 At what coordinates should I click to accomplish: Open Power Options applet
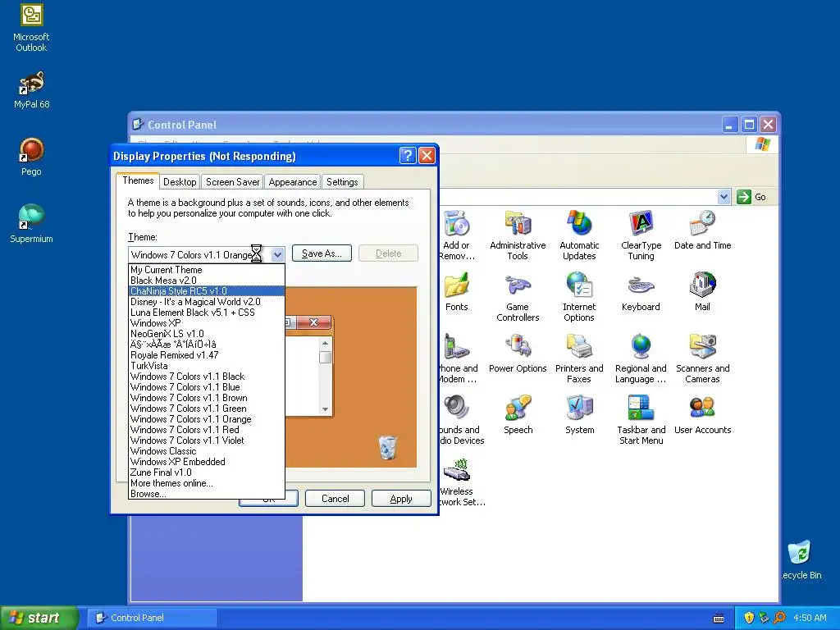518,354
